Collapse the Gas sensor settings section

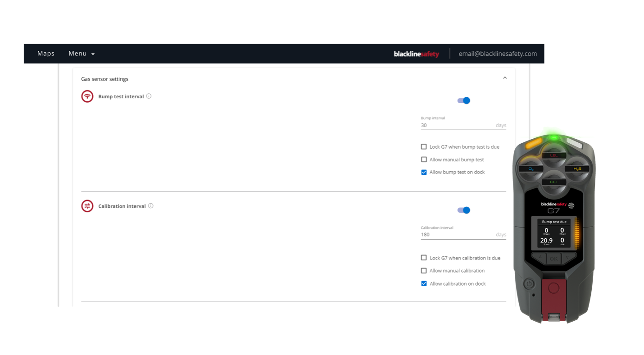[x=505, y=78]
